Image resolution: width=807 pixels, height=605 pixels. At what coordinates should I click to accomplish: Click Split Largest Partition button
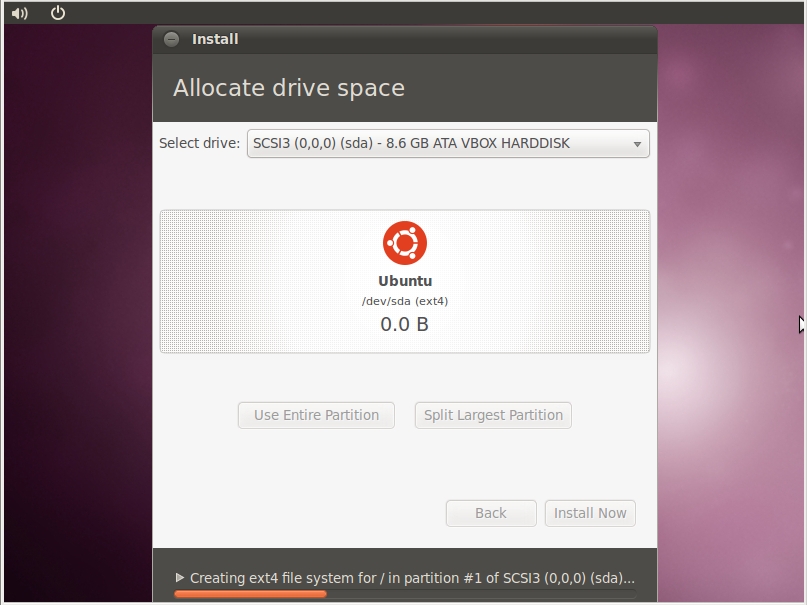[x=493, y=415]
